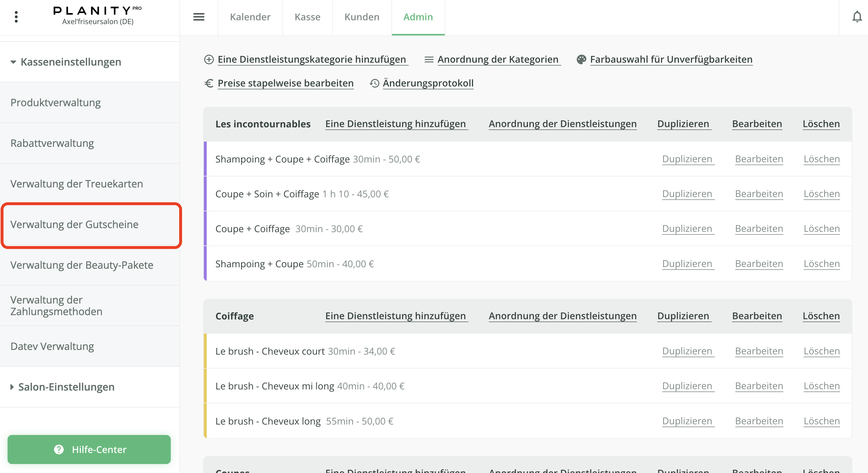868x473 pixels.
Task: Click the lines icon beside Anordnung der Kategorien
Action: pos(428,59)
